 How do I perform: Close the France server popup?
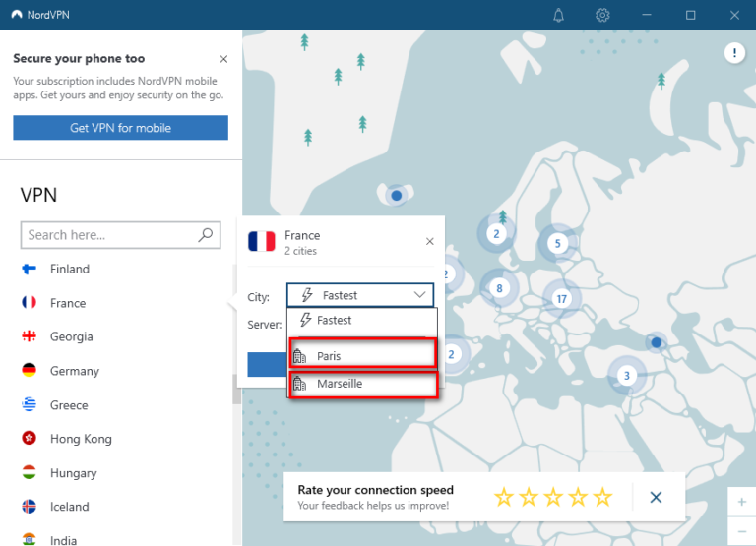pyautogui.click(x=429, y=241)
